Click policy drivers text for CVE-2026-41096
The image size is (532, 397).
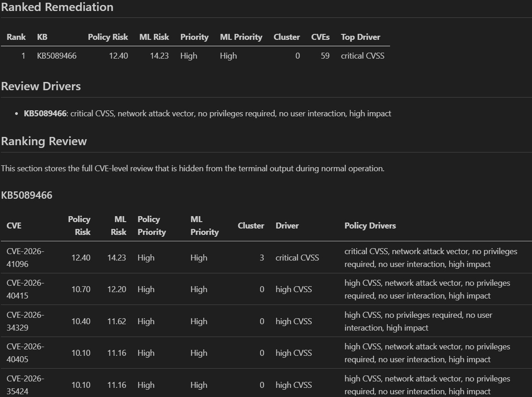tap(431, 257)
